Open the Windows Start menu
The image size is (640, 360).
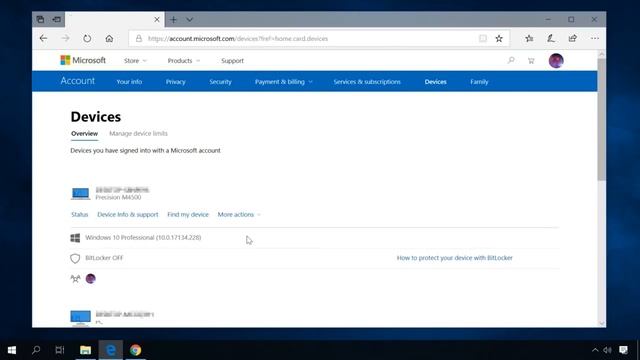12,350
